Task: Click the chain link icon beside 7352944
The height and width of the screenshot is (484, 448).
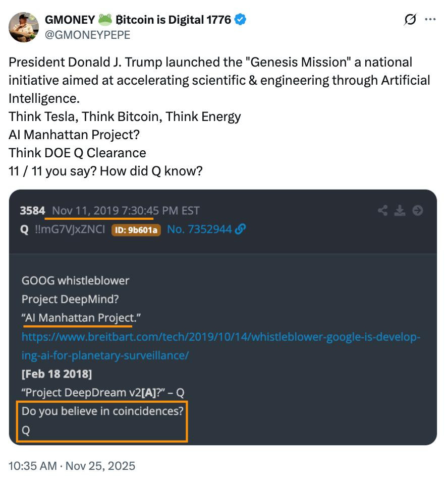Action: coord(241,229)
